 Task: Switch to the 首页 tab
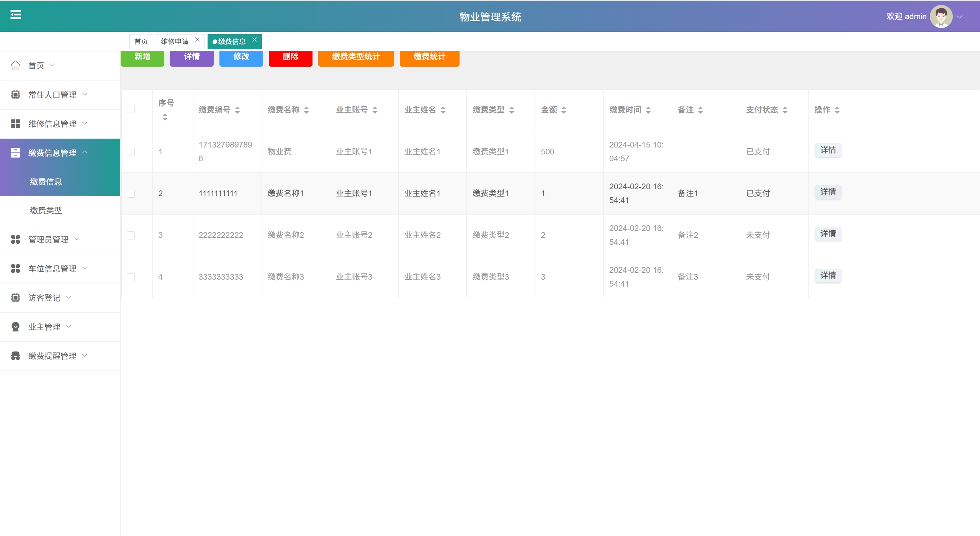(141, 41)
